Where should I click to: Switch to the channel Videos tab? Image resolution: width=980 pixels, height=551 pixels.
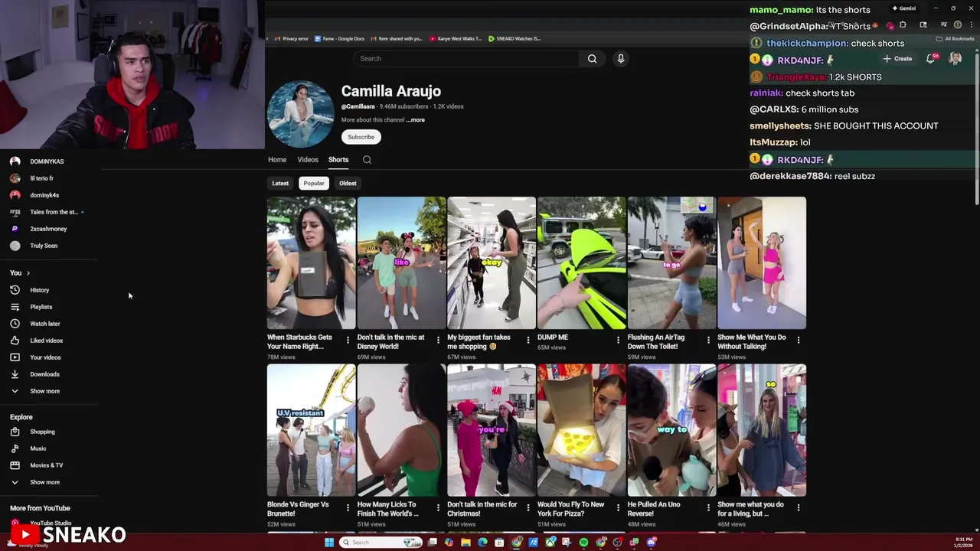pyautogui.click(x=308, y=160)
